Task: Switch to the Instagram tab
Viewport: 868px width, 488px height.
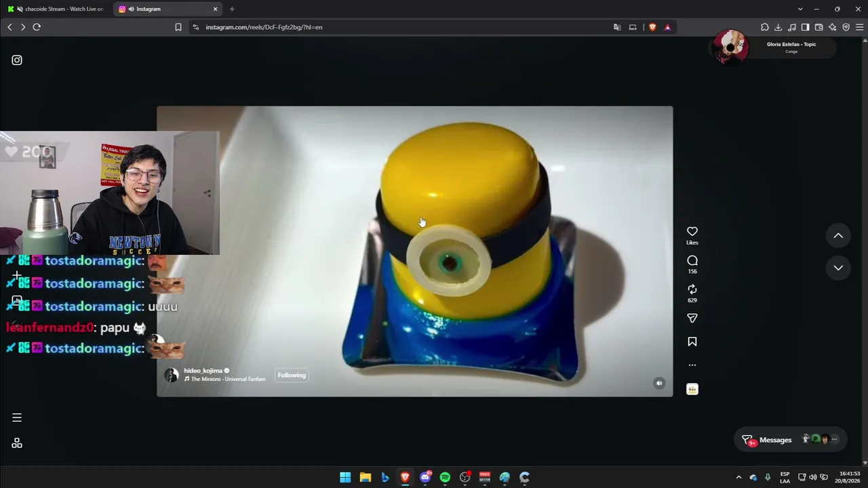Action: (168, 9)
